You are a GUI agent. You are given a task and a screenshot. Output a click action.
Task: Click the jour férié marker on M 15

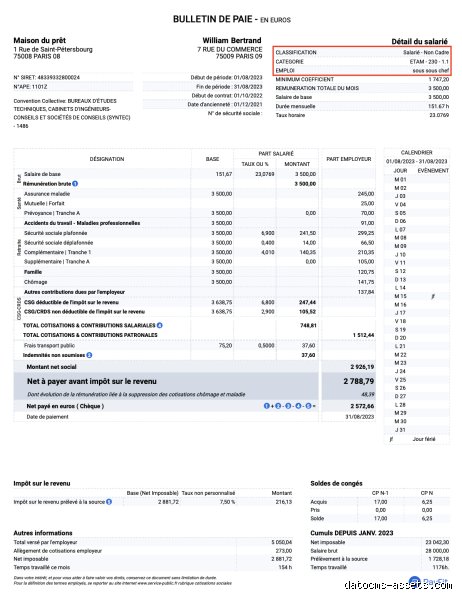433,297
